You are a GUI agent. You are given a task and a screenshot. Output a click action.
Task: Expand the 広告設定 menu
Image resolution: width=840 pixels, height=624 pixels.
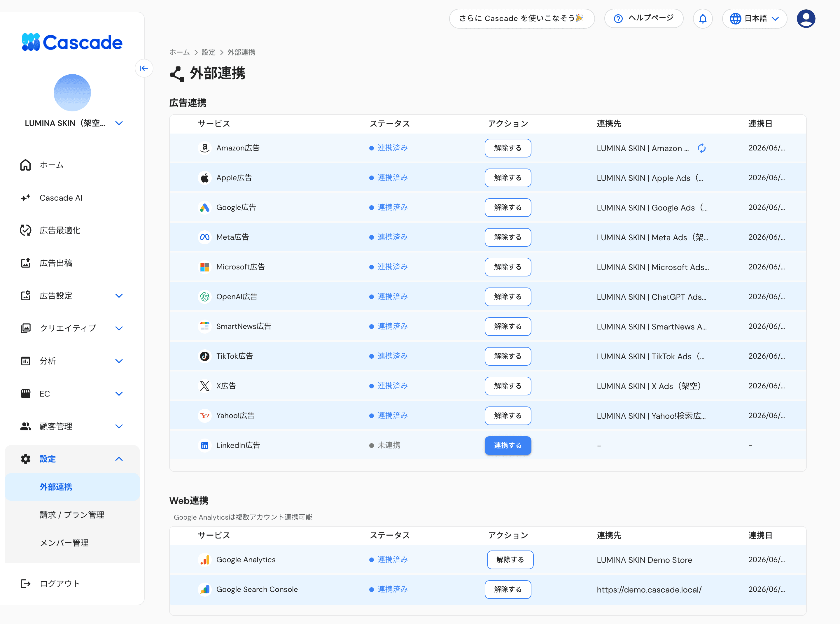tap(119, 296)
